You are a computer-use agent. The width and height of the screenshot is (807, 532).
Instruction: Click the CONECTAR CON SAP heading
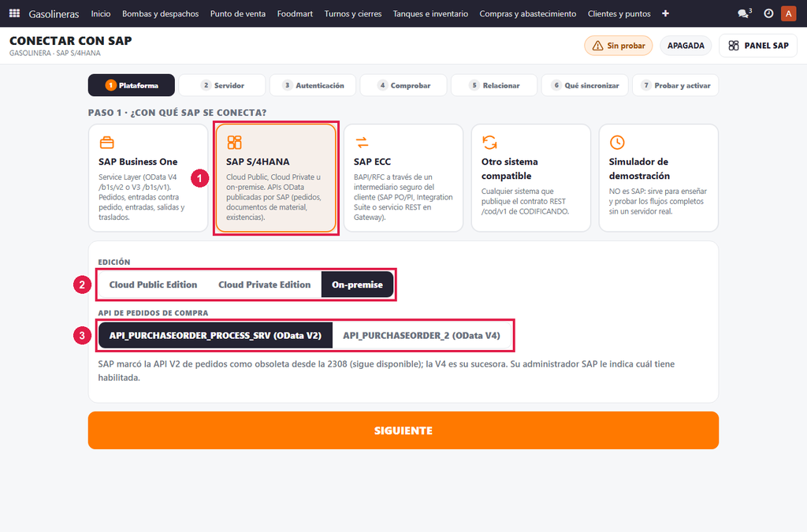(70, 41)
